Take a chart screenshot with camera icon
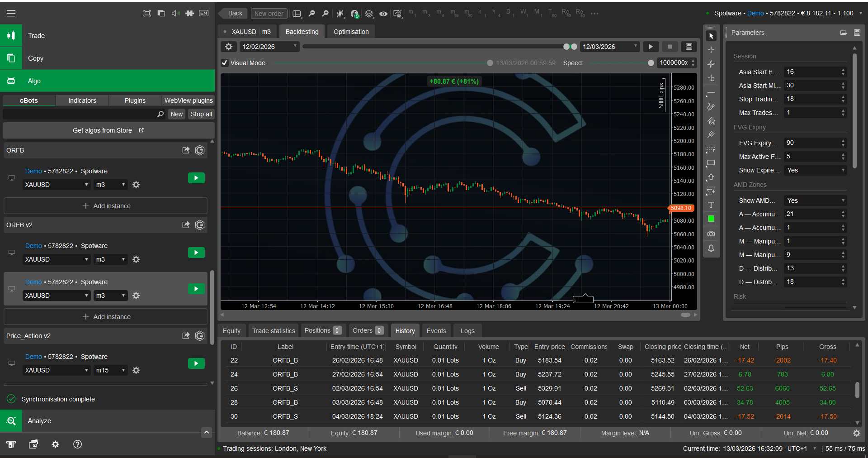The height and width of the screenshot is (458, 868). [711, 234]
